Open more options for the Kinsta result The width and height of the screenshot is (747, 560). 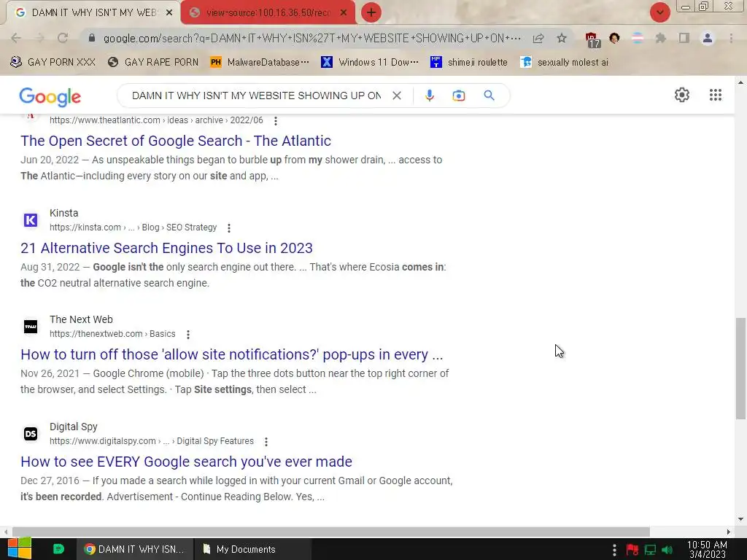point(228,228)
